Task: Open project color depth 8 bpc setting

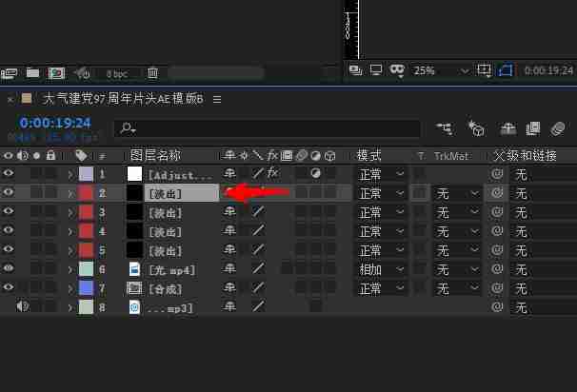Action: click(x=117, y=74)
